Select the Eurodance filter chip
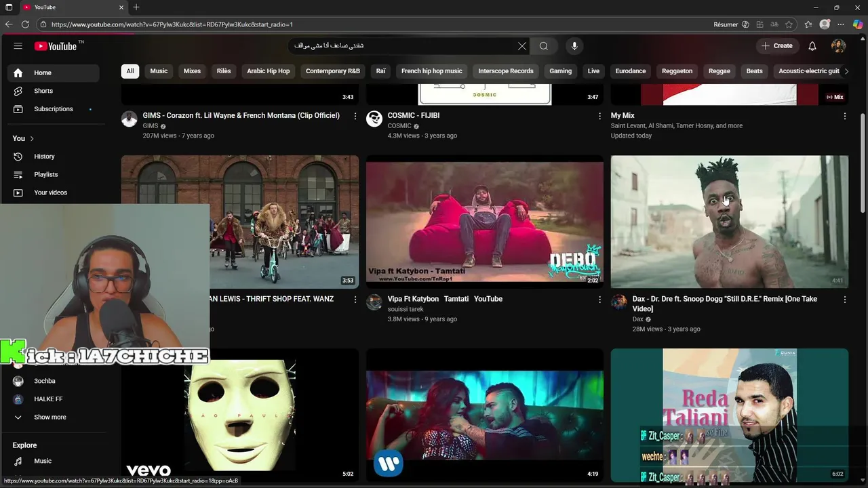This screenshot has height=488, width=868. 631,71
